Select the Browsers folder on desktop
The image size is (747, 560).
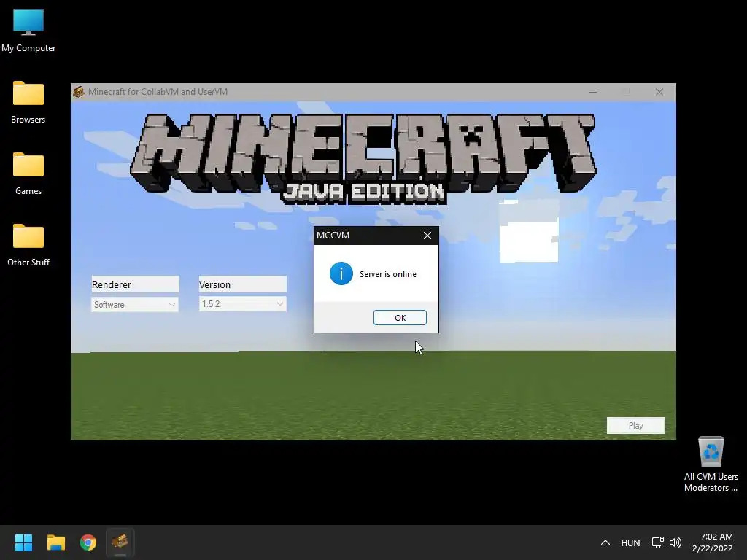28,102
